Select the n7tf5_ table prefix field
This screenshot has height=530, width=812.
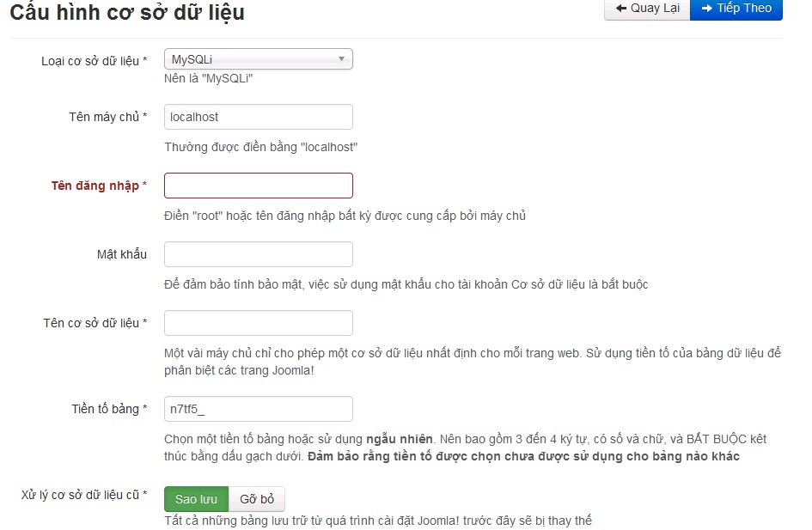point(258,408)
